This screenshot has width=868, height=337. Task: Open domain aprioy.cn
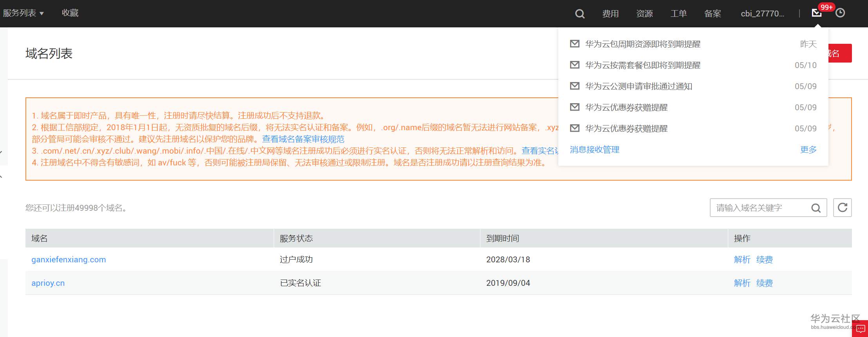click(x=48, y=283)
